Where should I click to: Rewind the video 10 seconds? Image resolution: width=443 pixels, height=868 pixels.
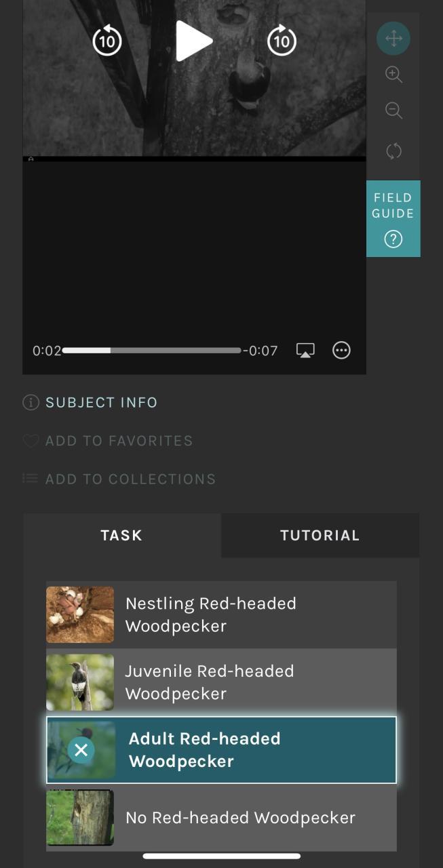pyautogui.click(x=107, y=41)
